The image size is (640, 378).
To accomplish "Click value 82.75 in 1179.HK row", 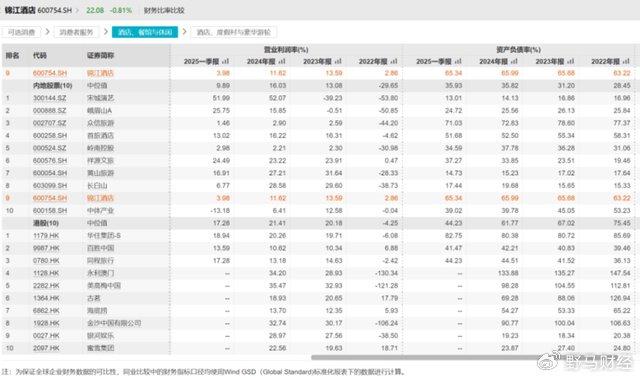I will 453,236.
